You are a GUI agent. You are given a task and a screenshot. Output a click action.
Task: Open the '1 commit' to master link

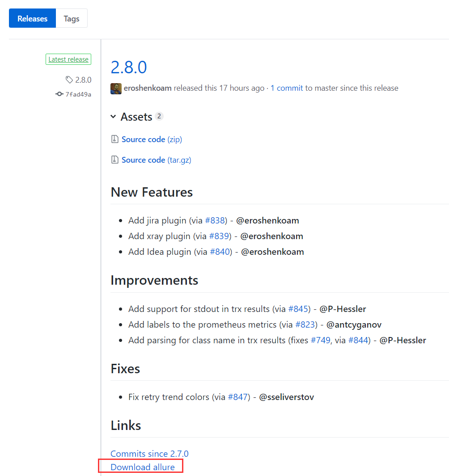point(287,88)
